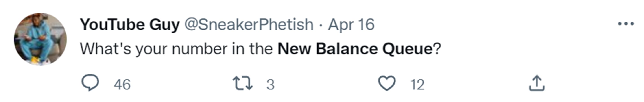Open the Apr 16 timestamp link
Viewport: 644px width, 102px height.
coord(351,25)
